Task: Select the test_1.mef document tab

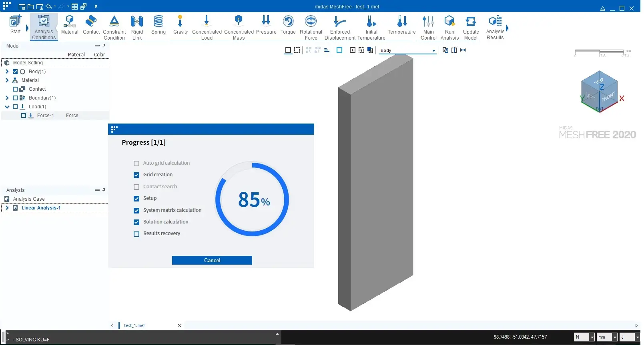Action: coord(134,325)
